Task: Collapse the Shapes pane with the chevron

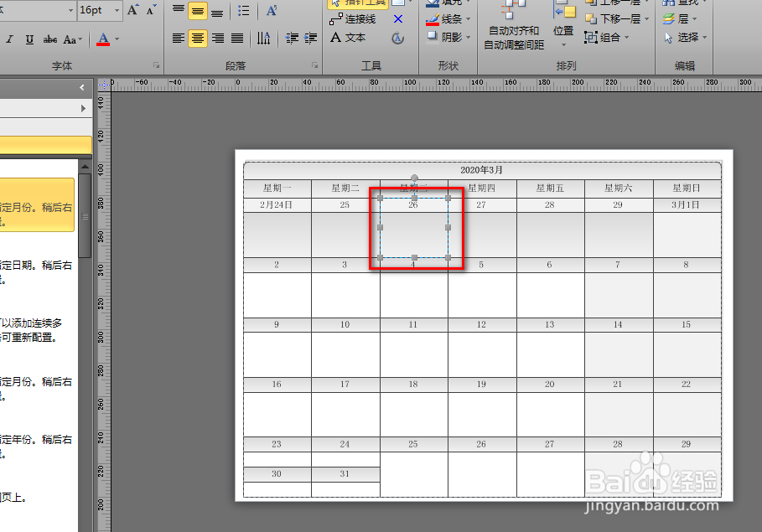Action: coord(81,87)
